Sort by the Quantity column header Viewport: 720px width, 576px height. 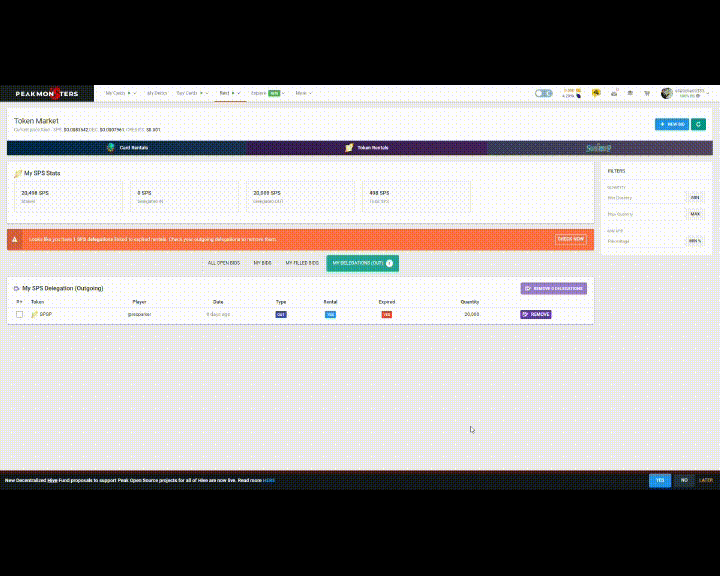(470, 302)
